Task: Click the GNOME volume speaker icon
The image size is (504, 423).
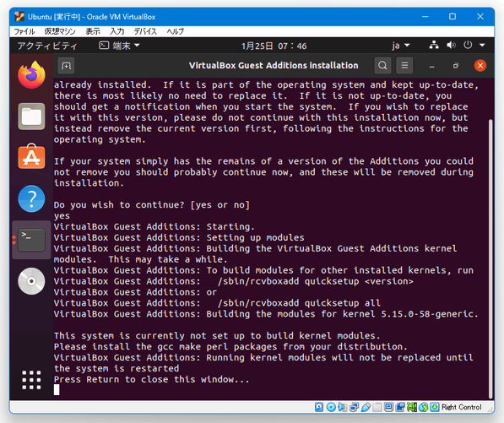Action: (x=451, y=45)
